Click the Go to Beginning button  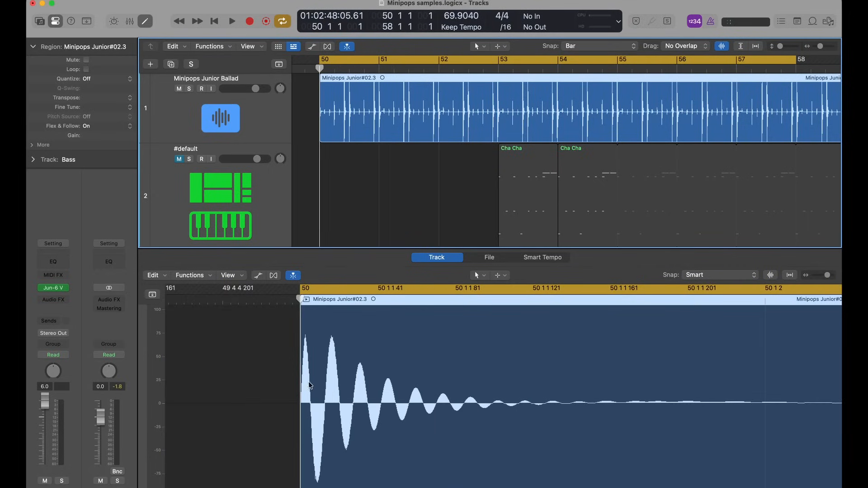click(214, 21)
